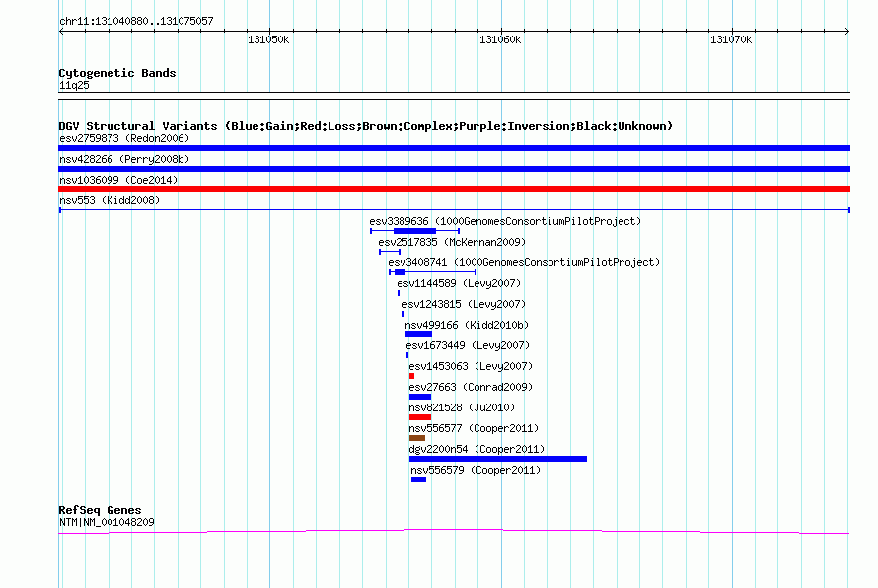
Task: Click the nsv821528 (Ju2010) label
Action: point(462,407)
